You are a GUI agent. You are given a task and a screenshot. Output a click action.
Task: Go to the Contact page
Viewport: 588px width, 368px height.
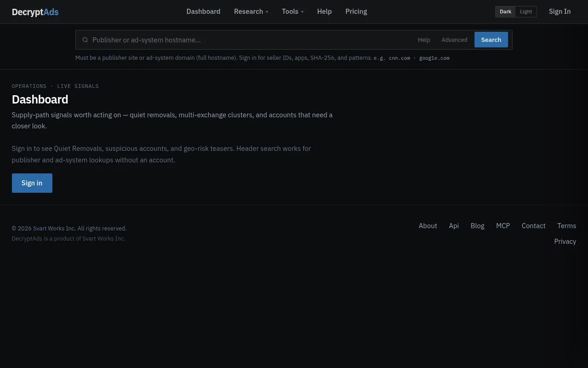click(533, 226)
